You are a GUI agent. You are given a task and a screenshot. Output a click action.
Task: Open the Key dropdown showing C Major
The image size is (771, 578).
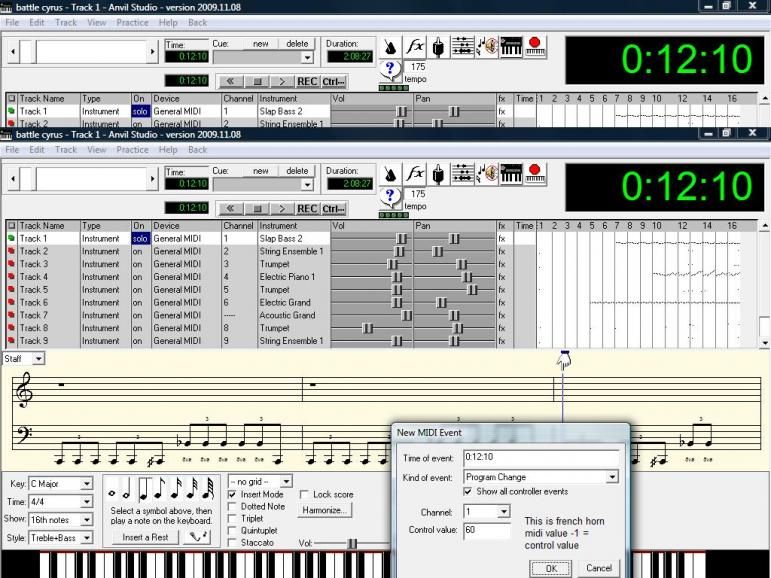pyautogui.click(x=87, y=484)
